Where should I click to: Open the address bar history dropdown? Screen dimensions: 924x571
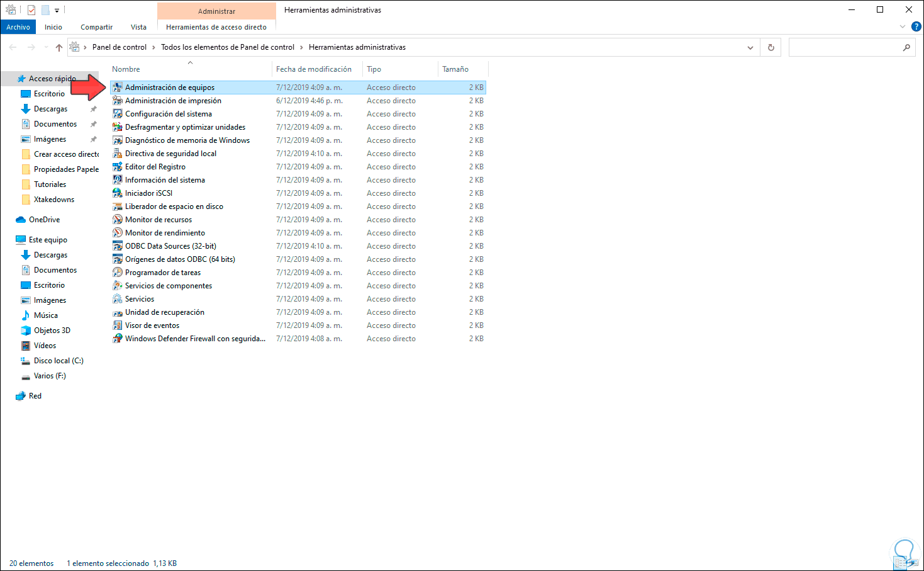[750, 47]
